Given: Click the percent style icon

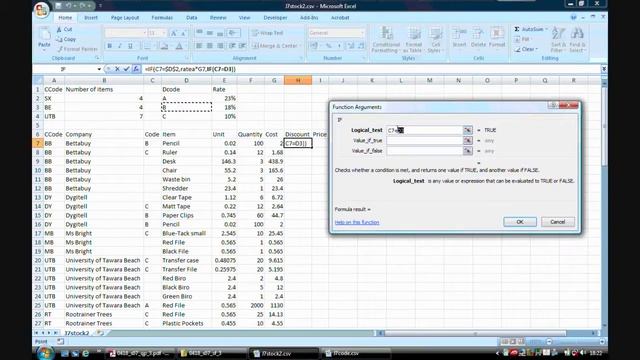Looking at the screenshot, I should [329, 46].
